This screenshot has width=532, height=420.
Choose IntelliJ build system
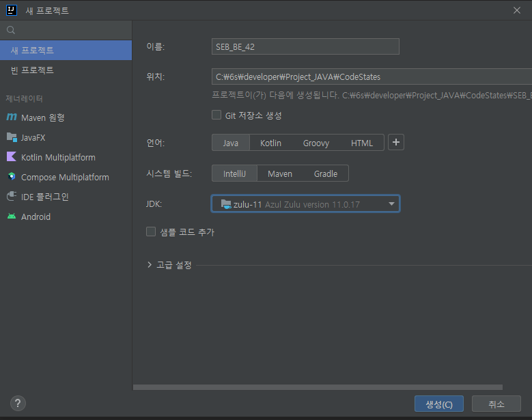234,173
